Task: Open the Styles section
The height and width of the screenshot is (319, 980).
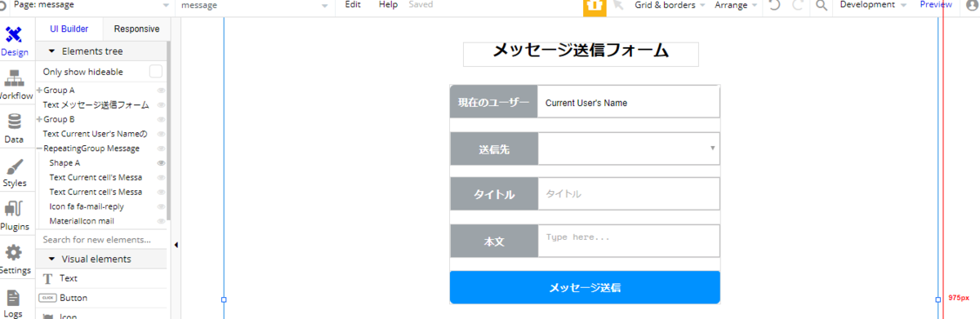Action: pyautogui.click(x=14, y=173)
